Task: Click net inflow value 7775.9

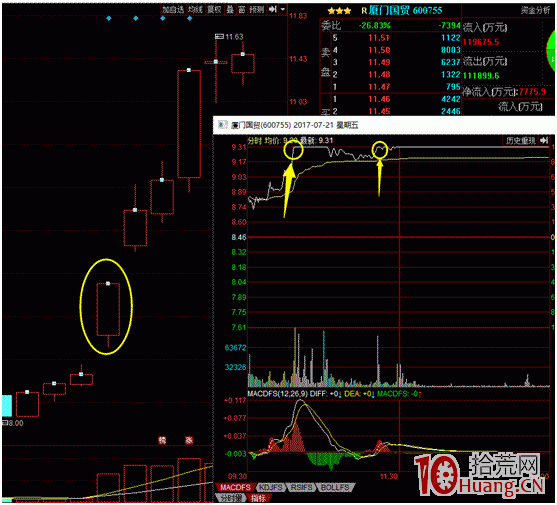Action: pyautogui.click(x=532, y=92)
